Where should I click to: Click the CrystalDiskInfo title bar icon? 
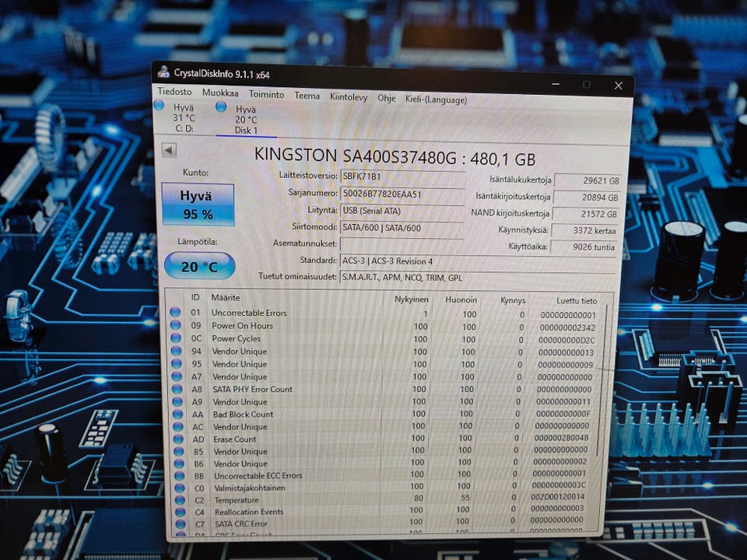164,72
